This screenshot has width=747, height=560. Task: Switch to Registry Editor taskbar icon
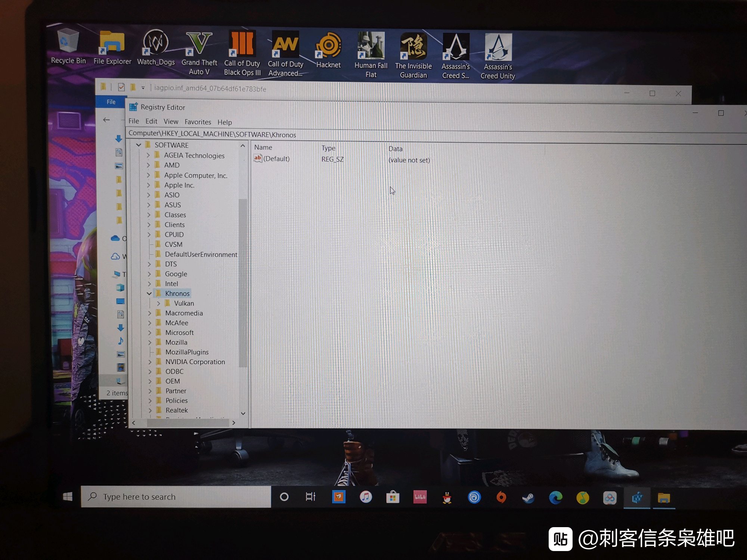coord(637,498)
